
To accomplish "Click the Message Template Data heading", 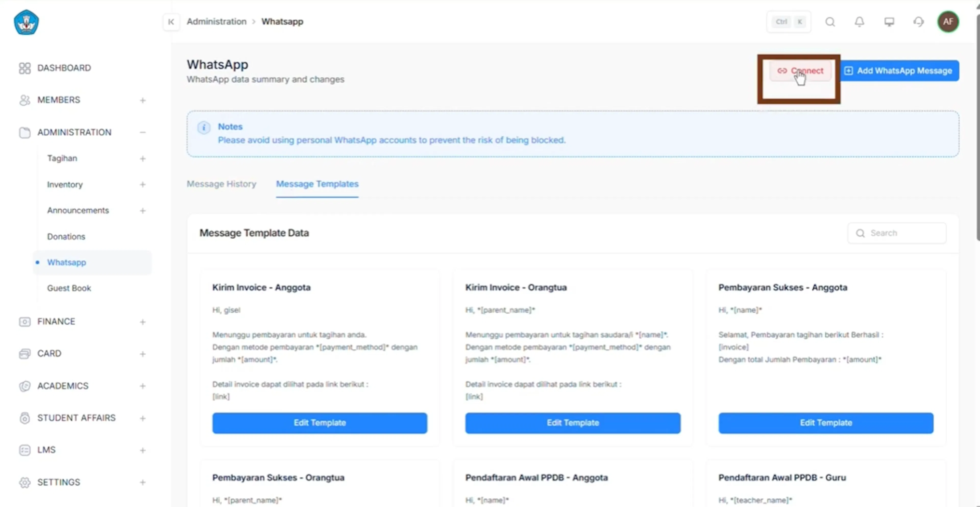I will tap(254, 233).
